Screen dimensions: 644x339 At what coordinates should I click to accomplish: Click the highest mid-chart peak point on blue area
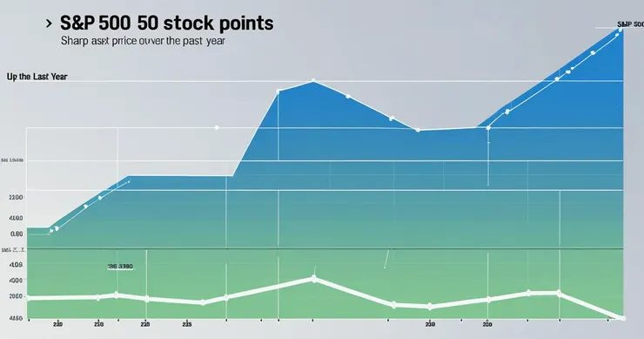click(x=313, y=81)
